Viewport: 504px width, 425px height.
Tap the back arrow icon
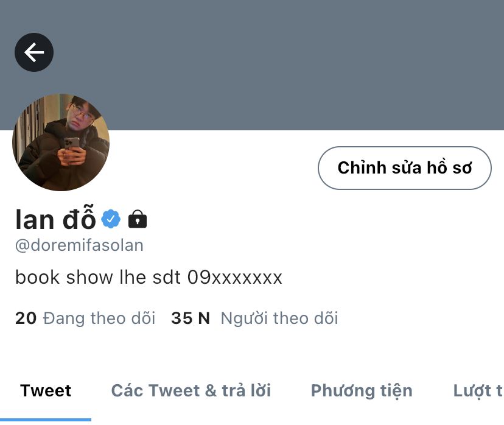[x=34, y=52]
